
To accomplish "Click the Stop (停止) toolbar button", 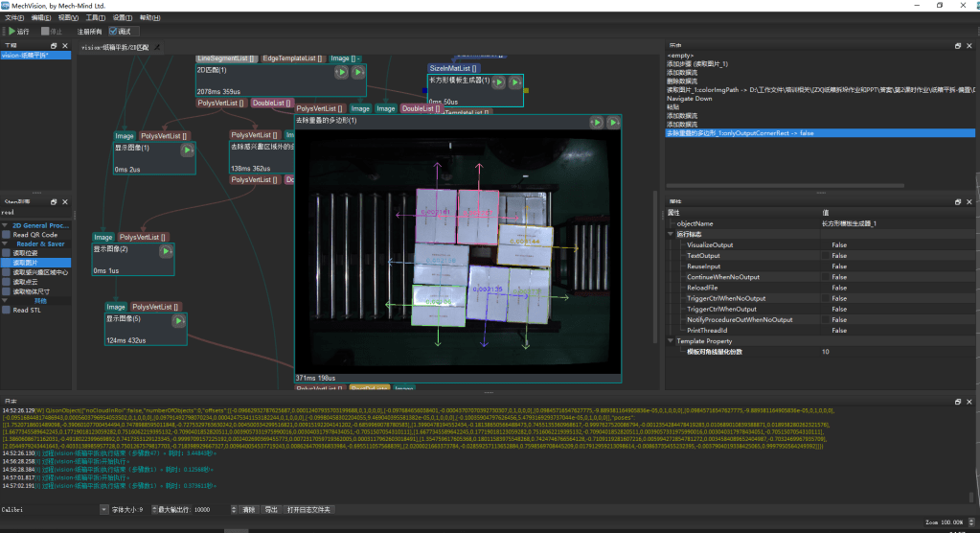I will 49,32.
